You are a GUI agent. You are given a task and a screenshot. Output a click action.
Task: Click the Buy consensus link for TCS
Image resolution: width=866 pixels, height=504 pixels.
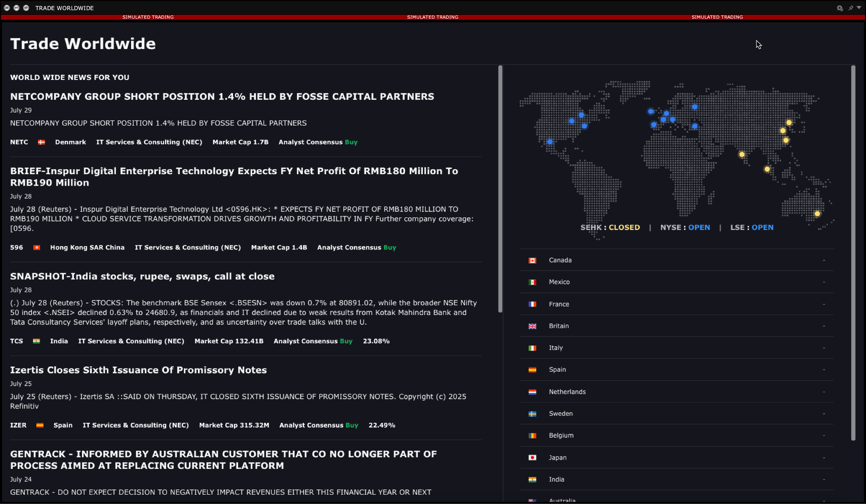pos(347,341)
